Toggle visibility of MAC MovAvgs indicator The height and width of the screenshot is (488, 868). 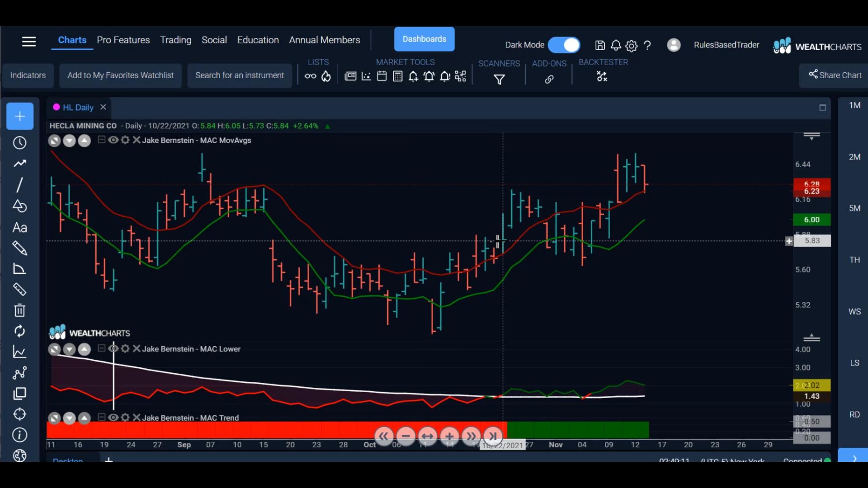[113, 140]
